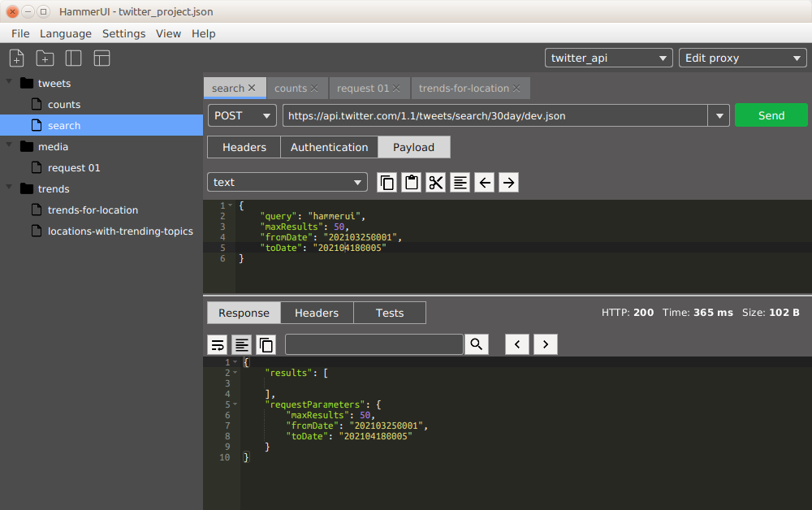Switch to the Authentication tab

pos(329,147)
